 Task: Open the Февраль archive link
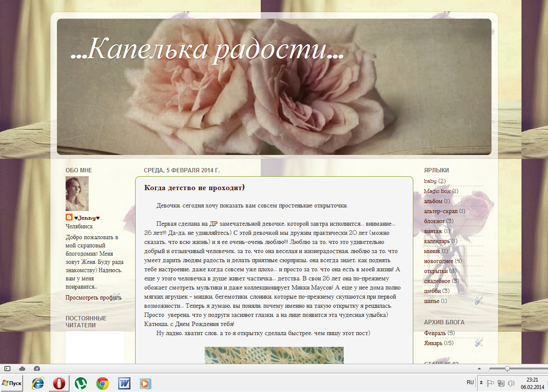(x=435, y=333)
